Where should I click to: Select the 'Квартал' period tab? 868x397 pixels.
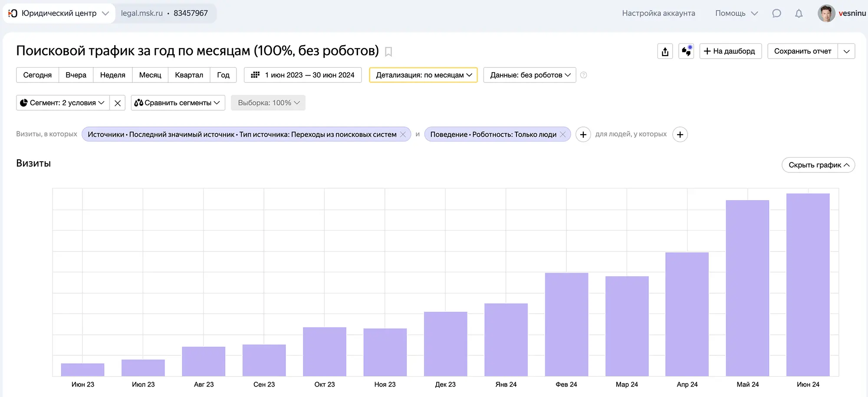189,75
